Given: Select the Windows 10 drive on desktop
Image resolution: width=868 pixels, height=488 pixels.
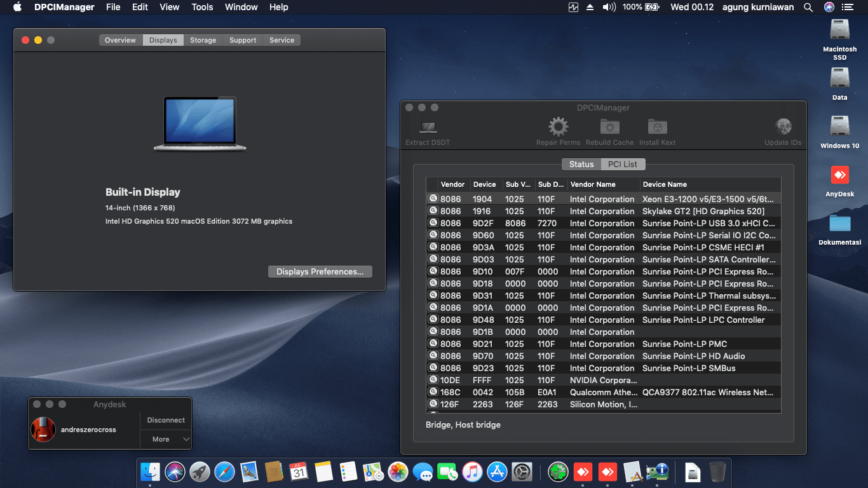Looking at the screenshot, I should pyautogui.click(x=839, y=126).
